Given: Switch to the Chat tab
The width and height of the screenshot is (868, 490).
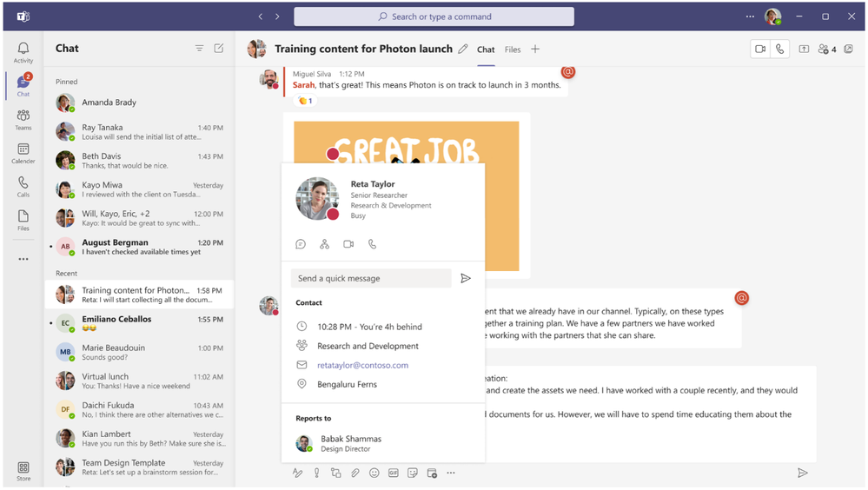Looking at the screenshot, I should (x=486, y=50).
